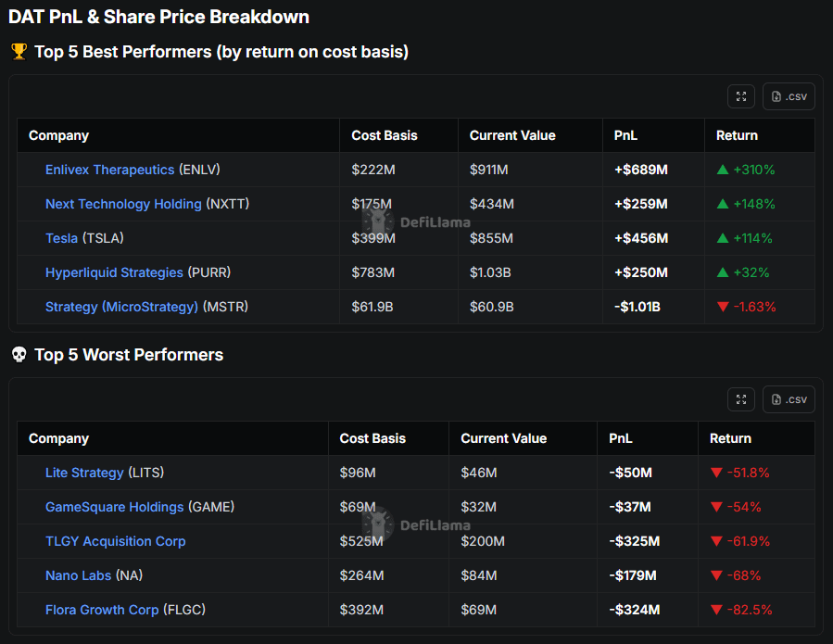Expand the Worst Performers table to fullscreen

[741, 399]
